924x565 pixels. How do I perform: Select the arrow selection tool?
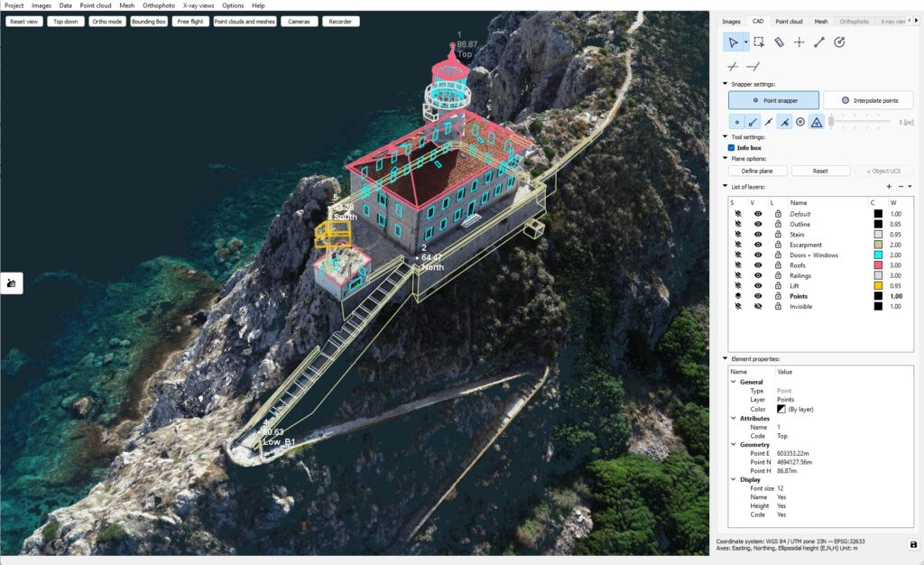tap(735, 42)
